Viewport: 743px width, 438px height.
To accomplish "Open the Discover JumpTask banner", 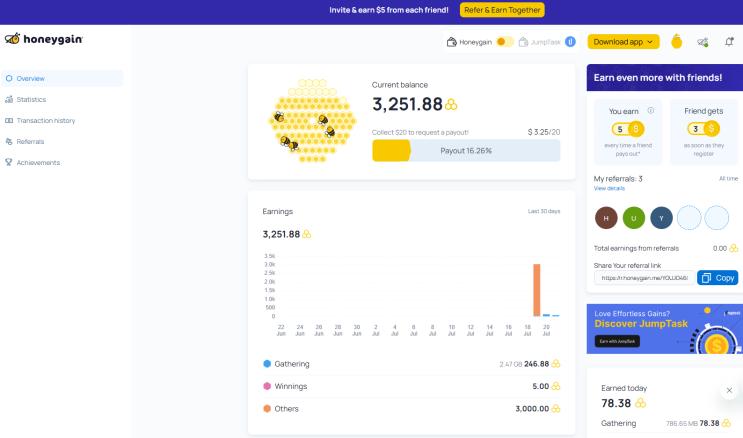I will pos(665,329).
